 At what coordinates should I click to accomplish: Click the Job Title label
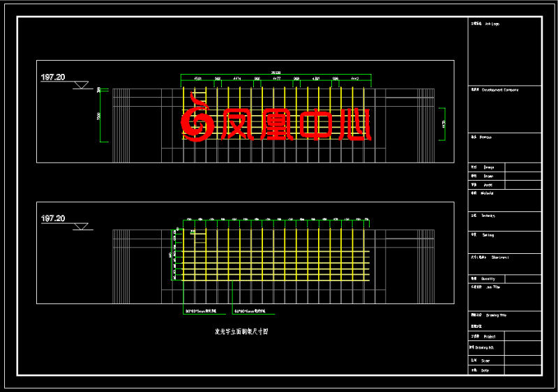(485, 287)
